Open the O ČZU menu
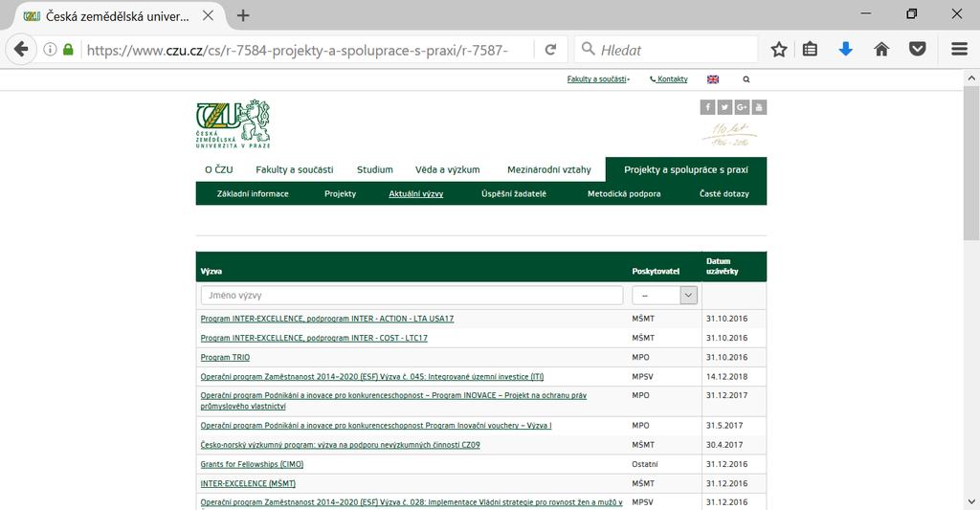This screenshot has height=510, width=980. pos(219,169)
